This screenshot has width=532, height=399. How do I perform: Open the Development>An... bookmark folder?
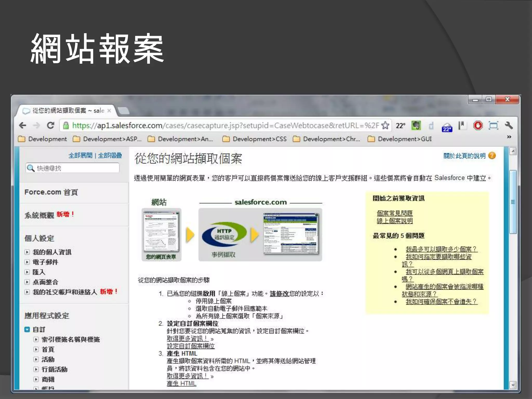coord(180,139)
